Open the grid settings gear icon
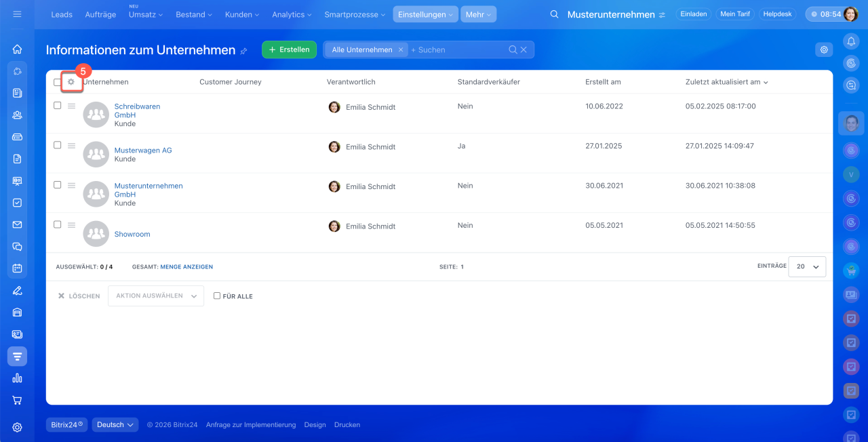The image size is (868, 442). click(71, 82)
